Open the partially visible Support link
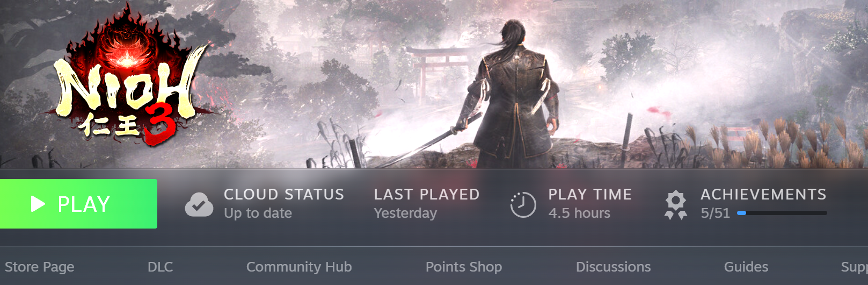 pyautogui.click(x=854, y=267)
